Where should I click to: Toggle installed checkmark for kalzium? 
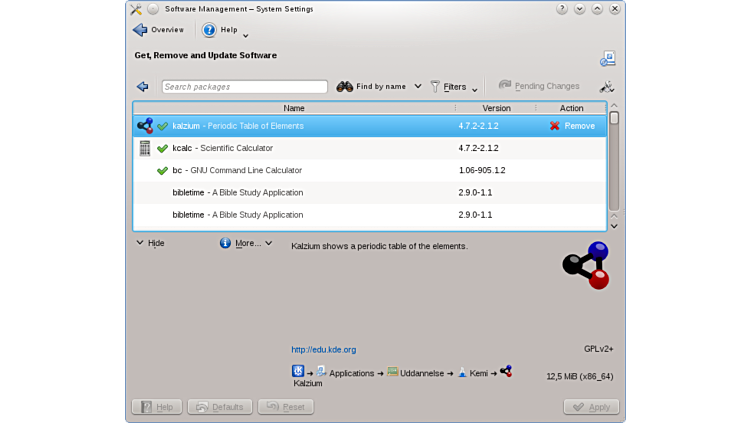[x=162, y=126]
